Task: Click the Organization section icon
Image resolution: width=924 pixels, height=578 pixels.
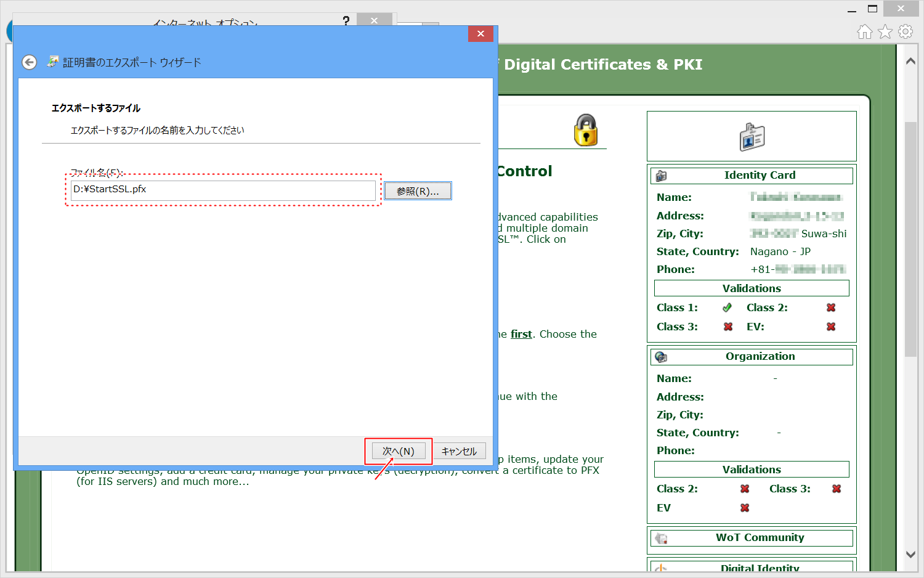Action: 662,357
